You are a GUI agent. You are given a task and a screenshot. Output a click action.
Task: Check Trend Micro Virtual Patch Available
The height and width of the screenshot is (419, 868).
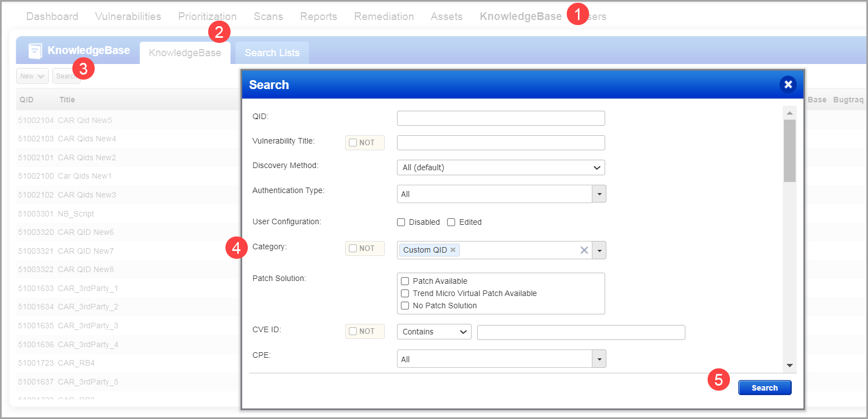(405, 293)
